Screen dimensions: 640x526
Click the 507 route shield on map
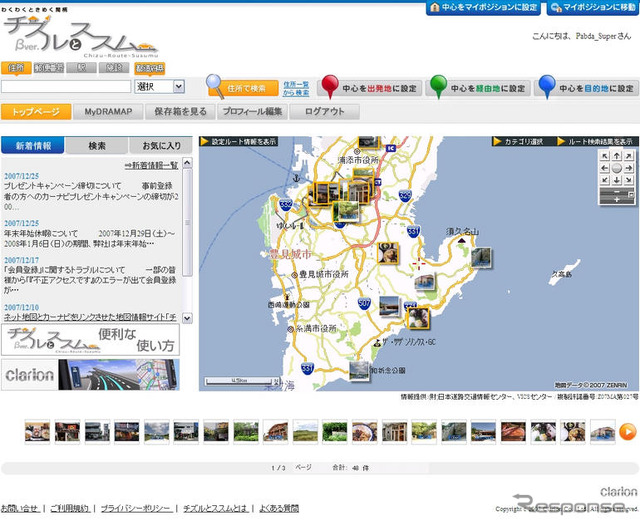pyautogui.click(x=364, y=303)
